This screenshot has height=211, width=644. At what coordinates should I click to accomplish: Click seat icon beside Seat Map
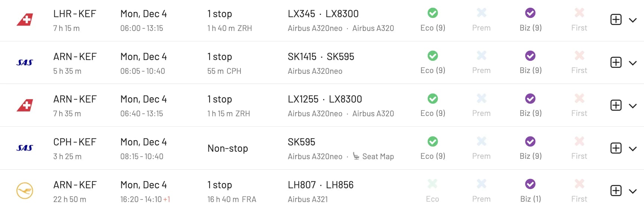click(x=356, y=156)
